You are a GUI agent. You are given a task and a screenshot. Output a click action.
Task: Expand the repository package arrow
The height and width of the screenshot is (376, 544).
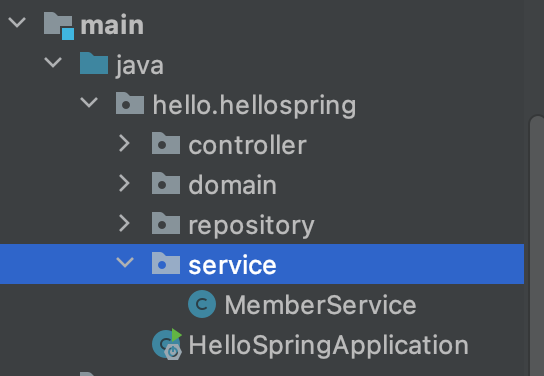click(x=124, y=223)
